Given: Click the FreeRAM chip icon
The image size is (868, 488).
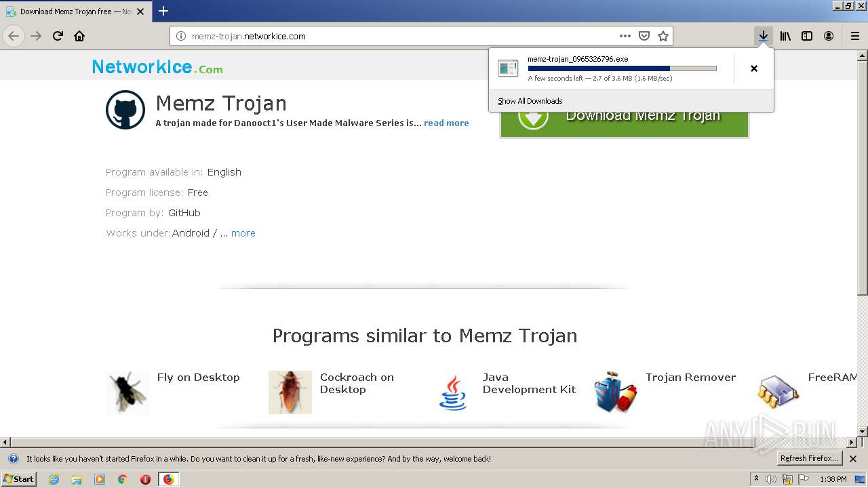Looking at the screenshot, I should pos(778,392).
